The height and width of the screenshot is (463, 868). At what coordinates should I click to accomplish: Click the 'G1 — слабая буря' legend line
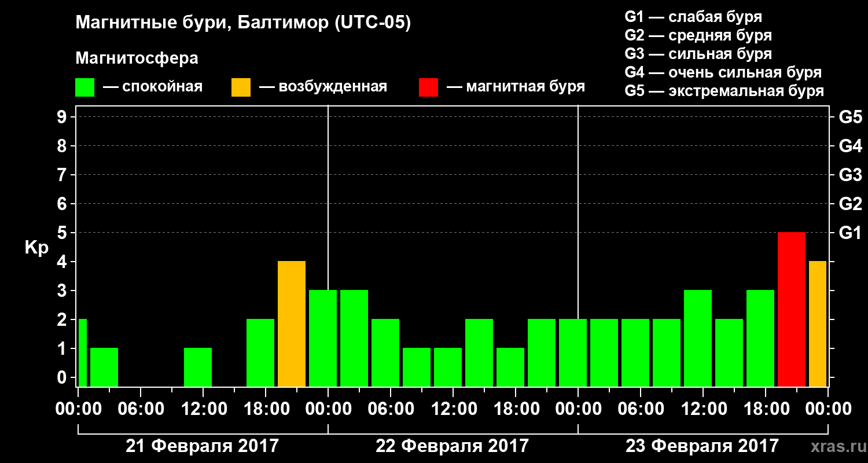click(693, 17)
